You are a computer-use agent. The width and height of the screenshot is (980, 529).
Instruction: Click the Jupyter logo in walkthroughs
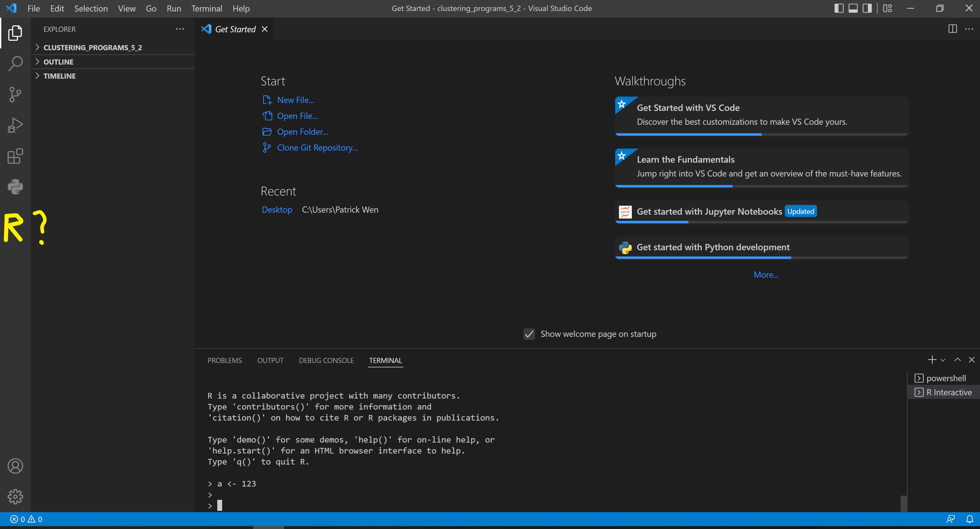625,212
